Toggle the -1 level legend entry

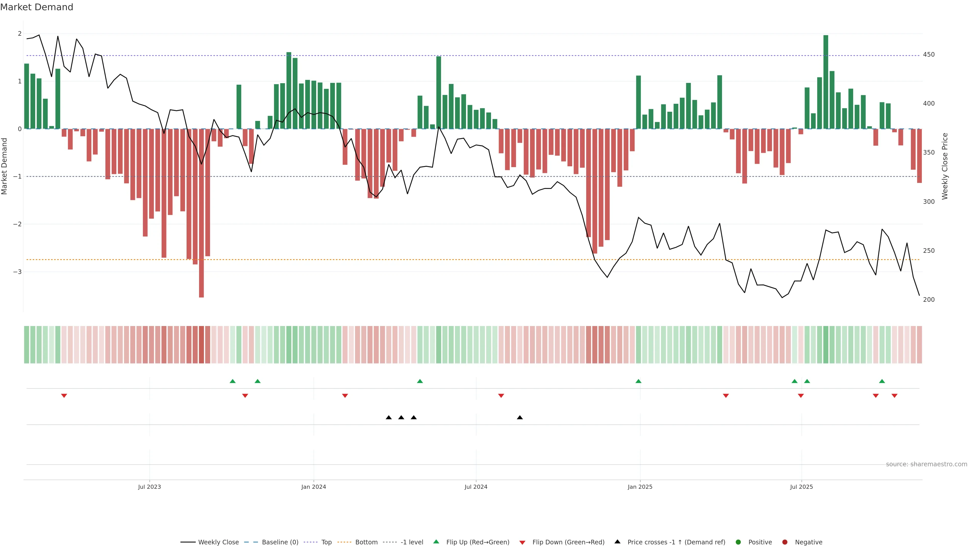(412, 542)
